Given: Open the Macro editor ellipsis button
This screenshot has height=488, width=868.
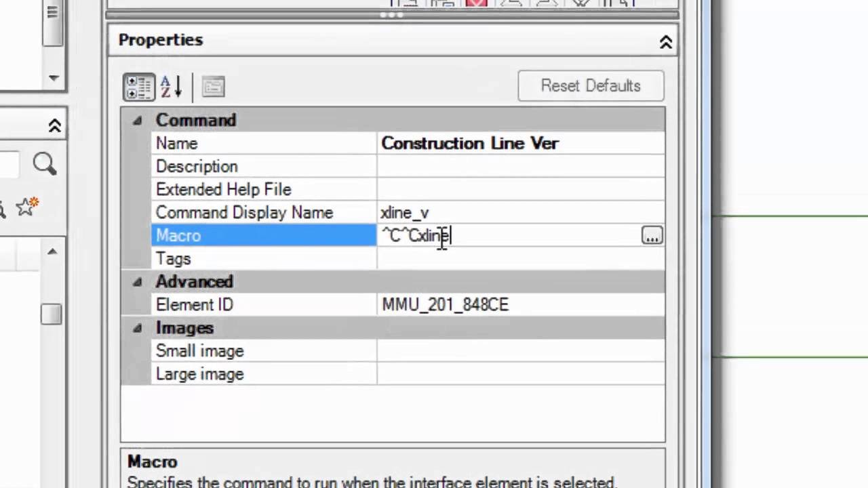Looking at the screenshot, I should click(652, 236).
